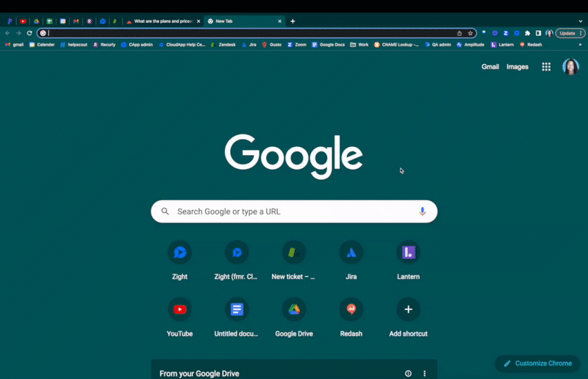Open the YouTube shortcut tile
The height and width of the screenshot is (379, 588).
tap(179, 317)
